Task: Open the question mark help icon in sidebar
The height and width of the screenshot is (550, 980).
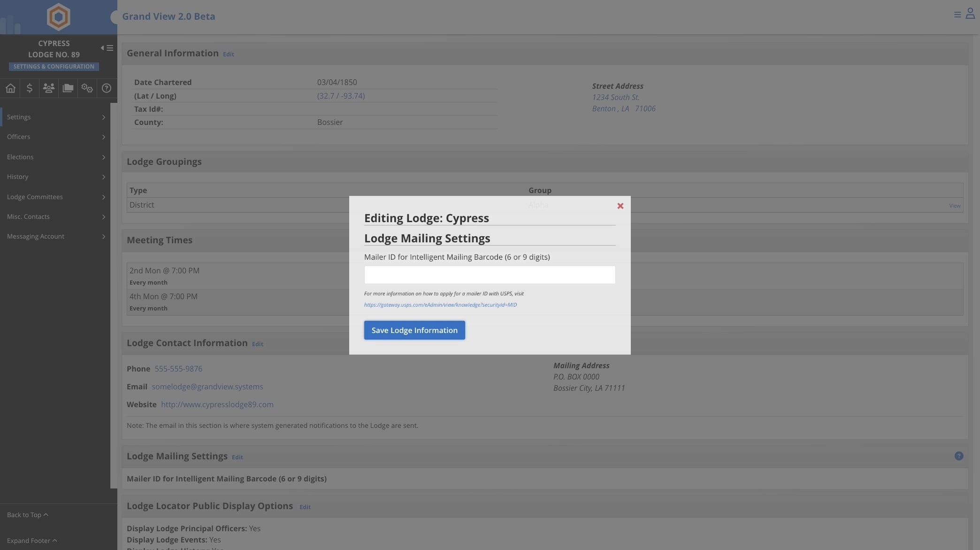Action: [x=107, y=88]
